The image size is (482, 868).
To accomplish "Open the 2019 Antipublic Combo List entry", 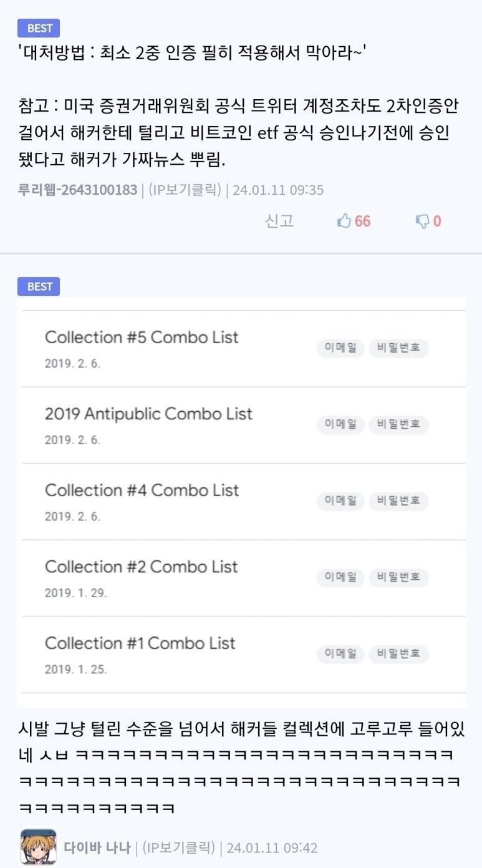I will coord(148,414).
